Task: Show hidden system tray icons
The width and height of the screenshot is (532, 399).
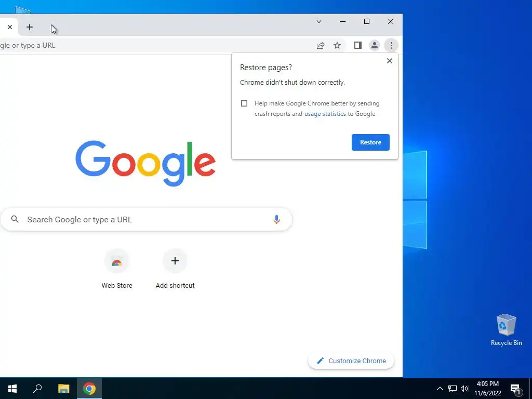Action: pyautogui.click(x=440, y=389)
